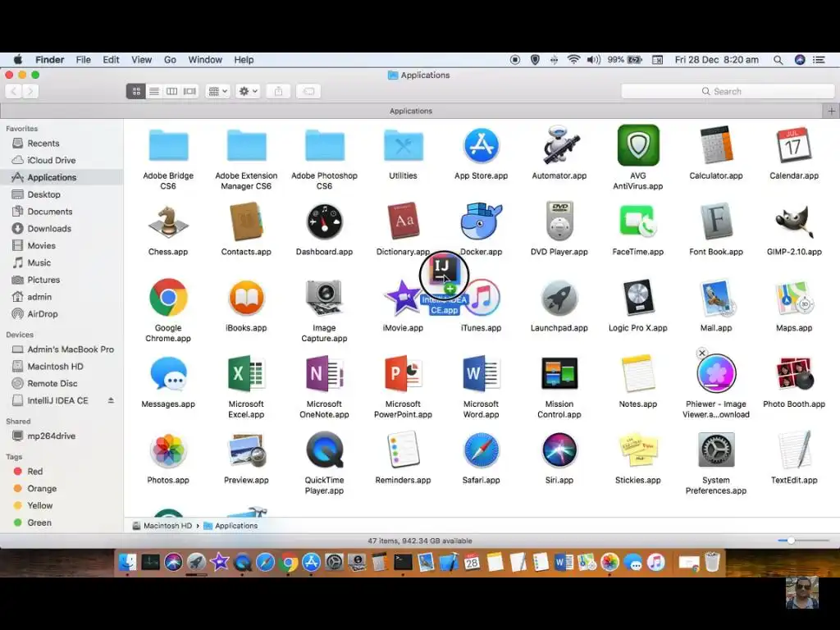Viewport: 840px width, 630px height.
Task: Switch to cover flow view in toolbar
Action: (189, 91)
